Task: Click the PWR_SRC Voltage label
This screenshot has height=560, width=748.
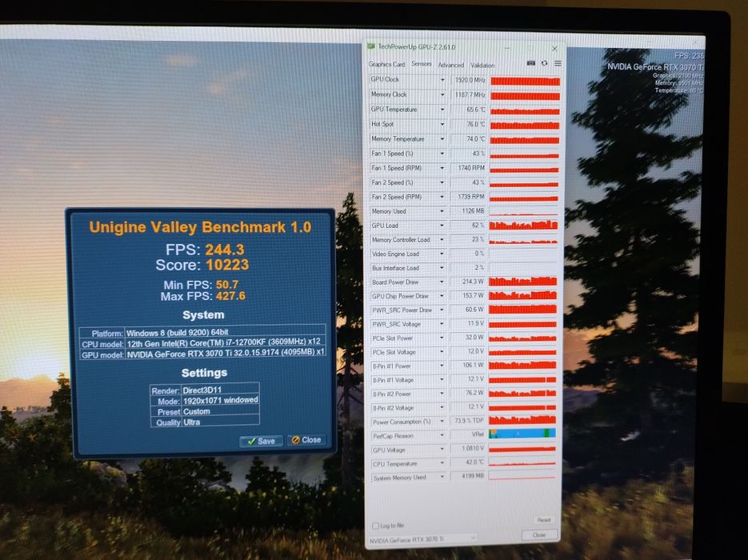Action: click(x=397, y=324)
